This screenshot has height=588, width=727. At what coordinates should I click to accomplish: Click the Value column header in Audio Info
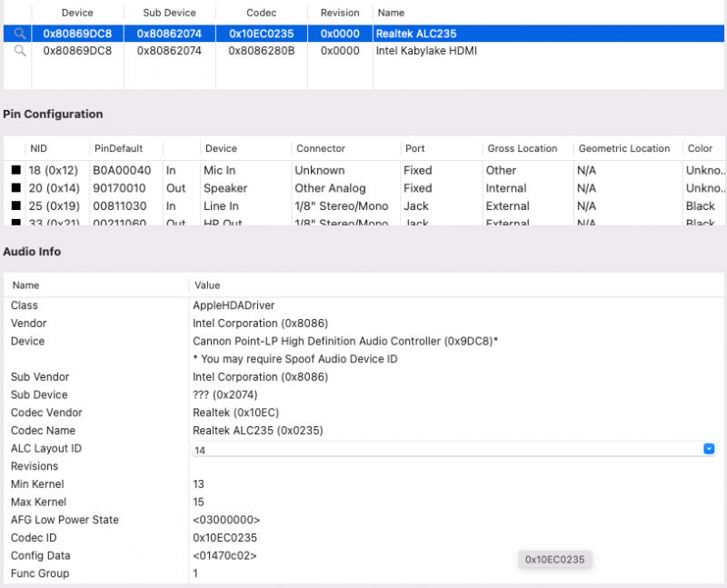point(207,285)
